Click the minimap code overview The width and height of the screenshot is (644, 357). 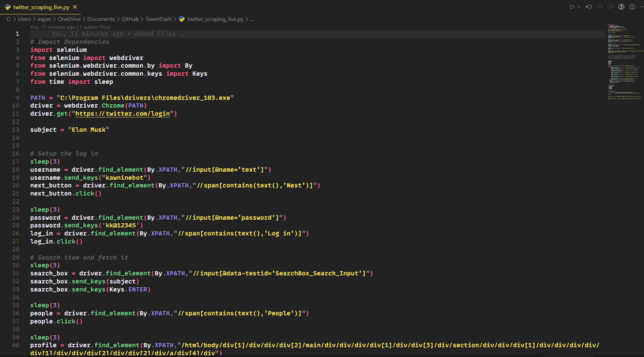click(626, 62)
